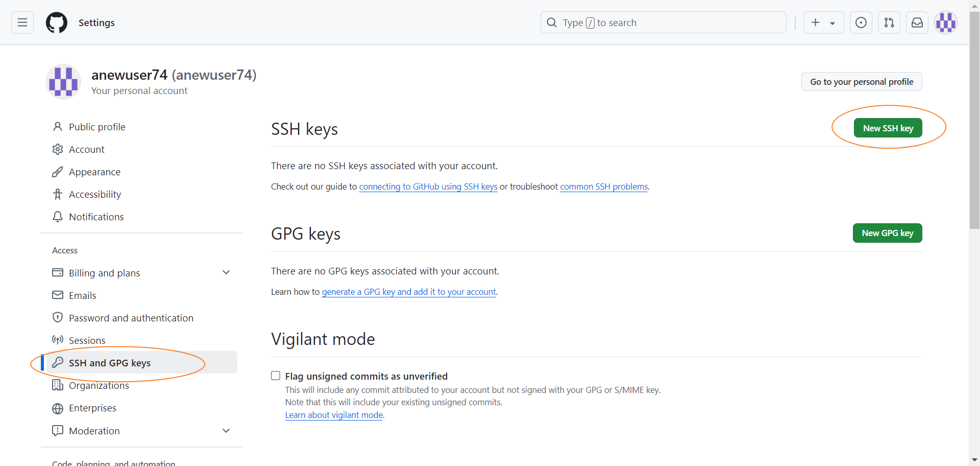Open the Notifications inbox icon
The image size is (980, 466).
pos(917,22)
